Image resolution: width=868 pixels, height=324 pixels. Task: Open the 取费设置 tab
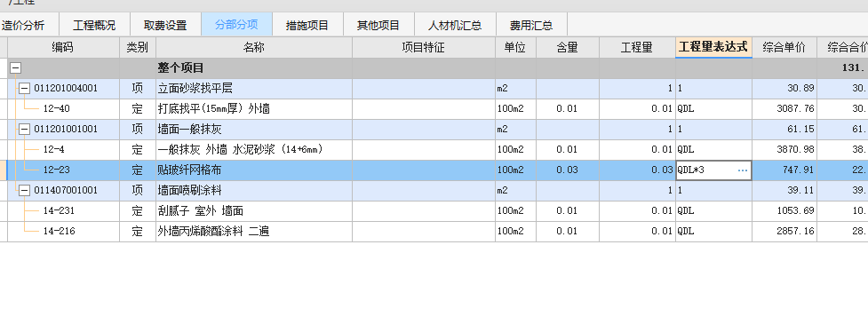tap(165, 26)
